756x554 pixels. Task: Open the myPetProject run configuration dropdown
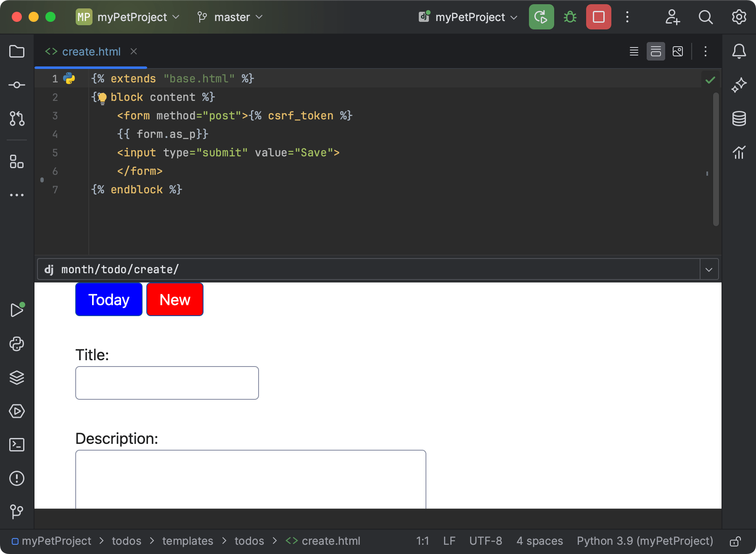[x=468, y=17]
